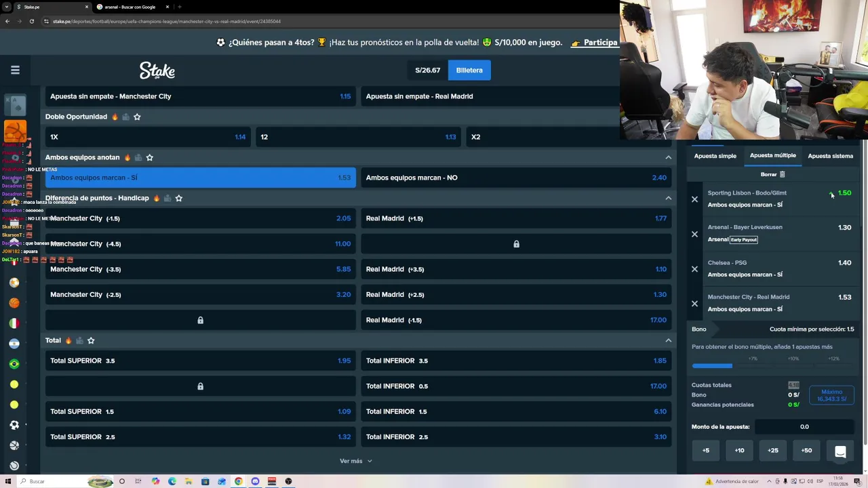
Task: Click the multiple bonus progress bar
Action: click(772, 366)
